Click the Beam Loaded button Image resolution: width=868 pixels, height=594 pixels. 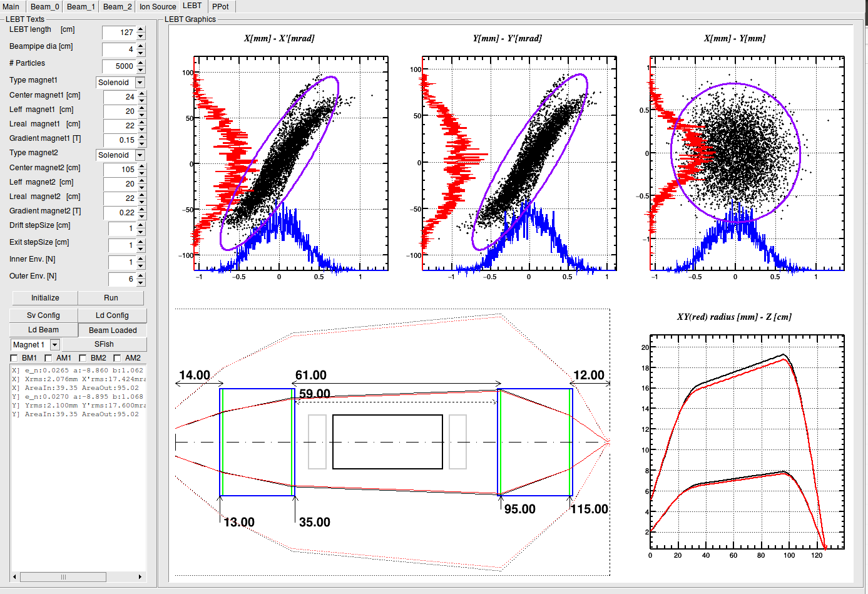point(113,330)
